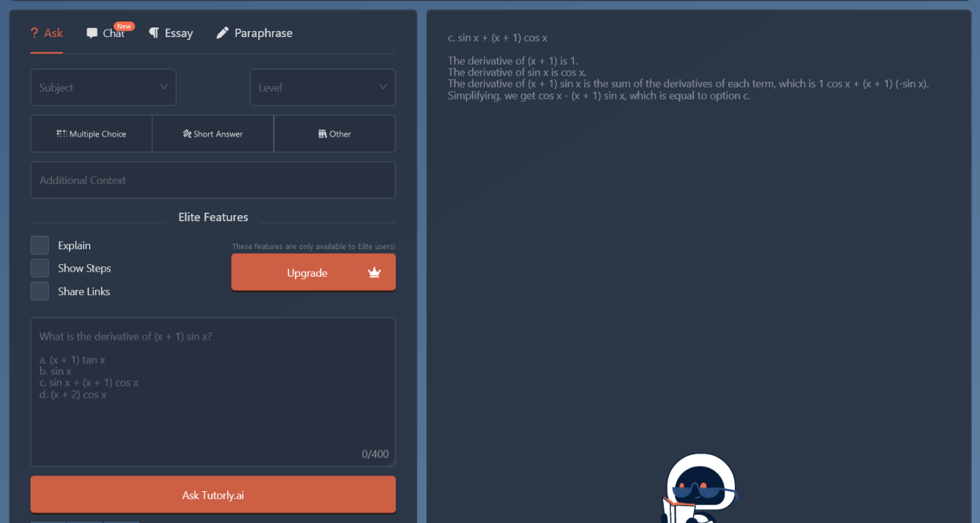
Task: Enable the Explain option
Action: click(39, 245)
